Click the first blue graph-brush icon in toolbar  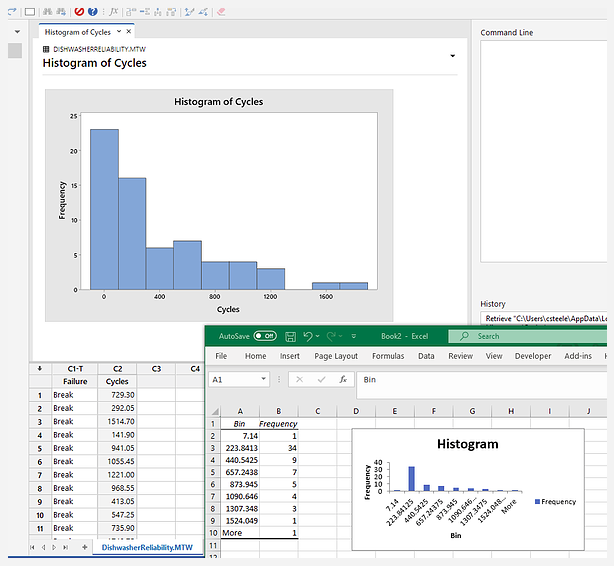click(x=190, y=12)
